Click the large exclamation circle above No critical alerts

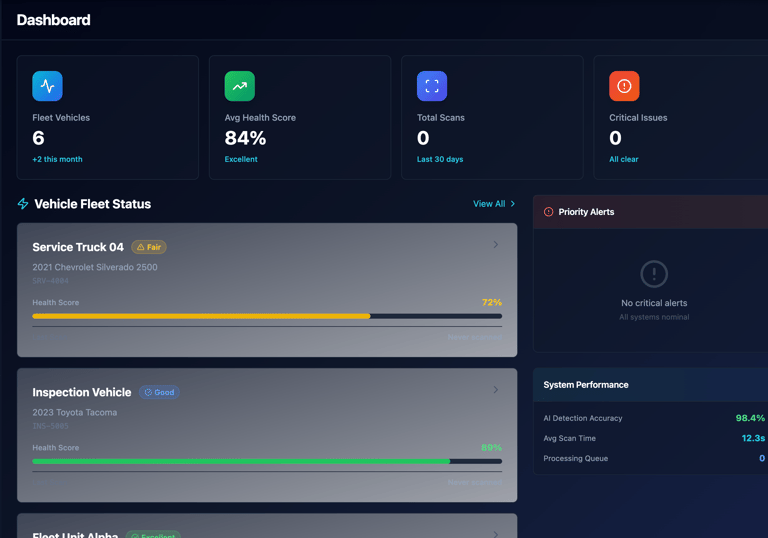654,274
